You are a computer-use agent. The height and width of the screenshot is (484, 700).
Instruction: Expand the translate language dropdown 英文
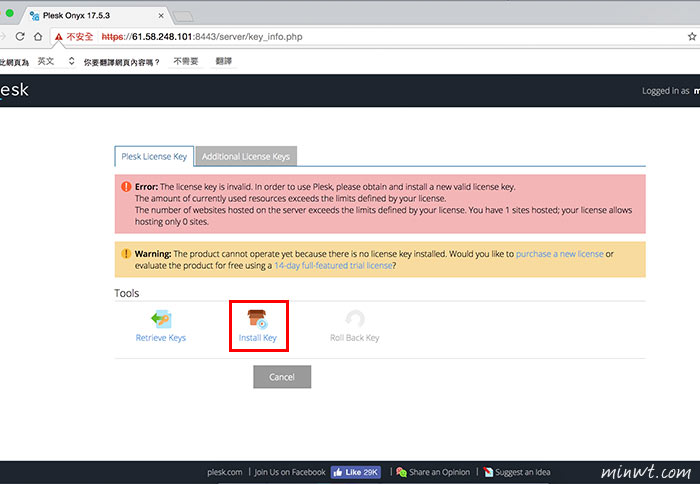coord(55,61)
